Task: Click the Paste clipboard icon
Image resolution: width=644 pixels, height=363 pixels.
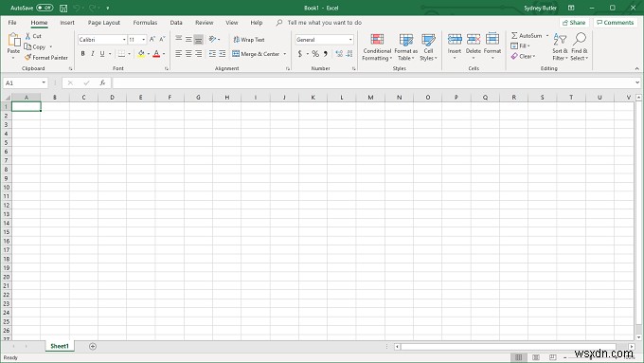Action: click(x=13, y=40)
